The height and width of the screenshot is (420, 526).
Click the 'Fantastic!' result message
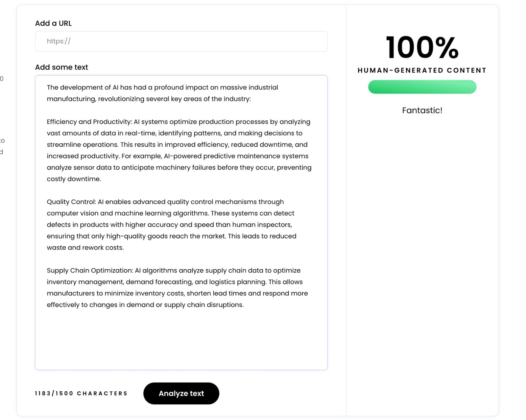click(x=422, y=111)
